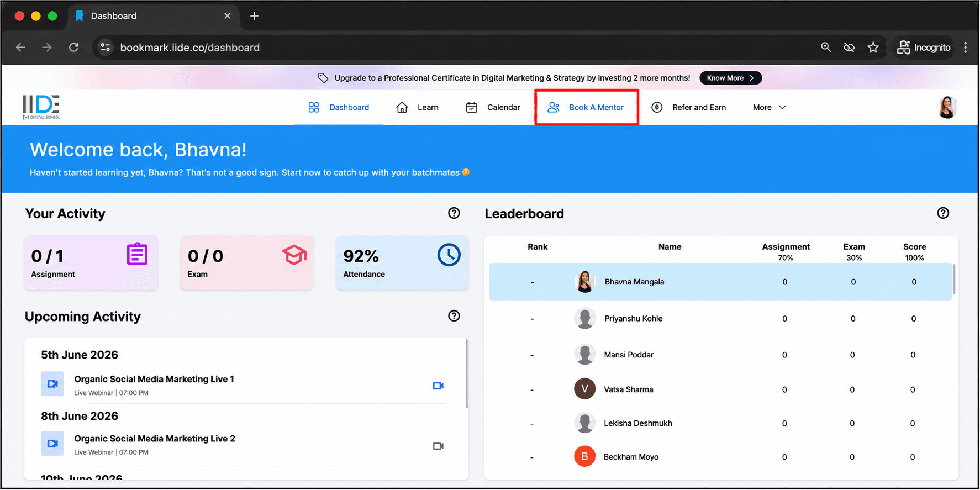Image resolution: width=980 pixels, height=490 pixels.
Task: Click the promo tag icon in banner
Action: point(323,78)
